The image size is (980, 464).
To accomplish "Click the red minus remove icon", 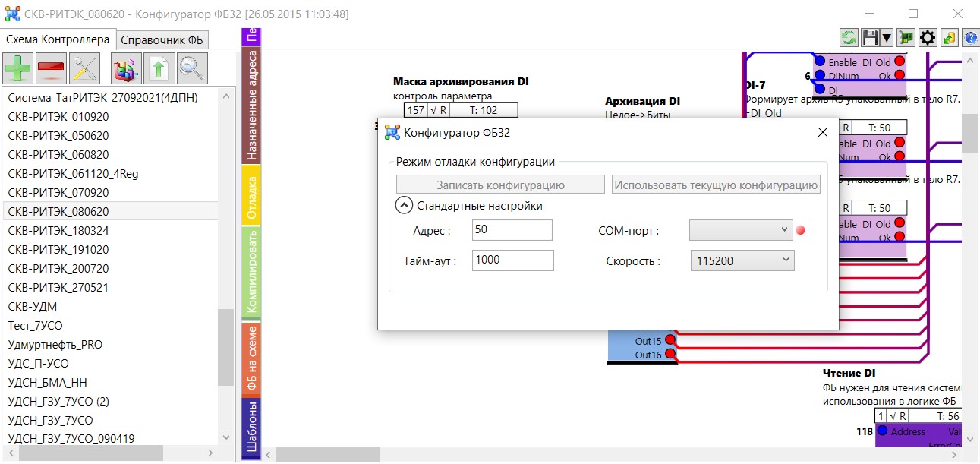I will [x=51, y=68].
